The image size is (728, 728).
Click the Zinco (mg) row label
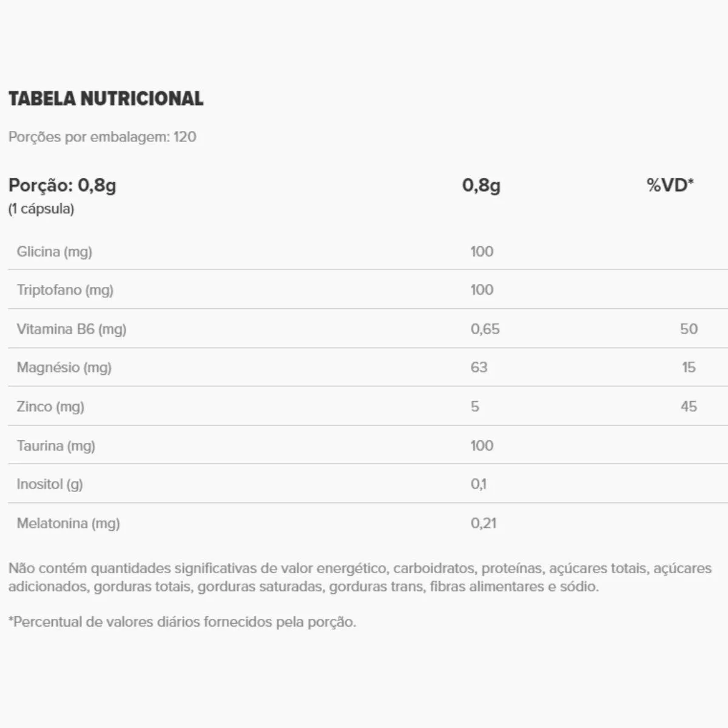click(50, 406)
